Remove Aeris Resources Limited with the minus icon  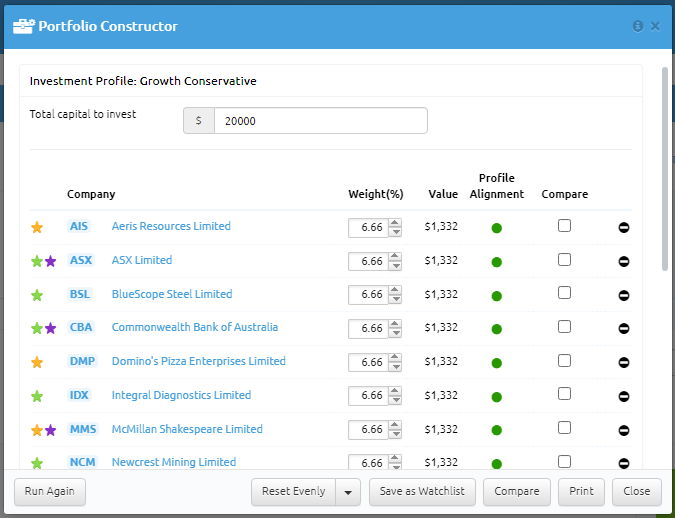[624, 227]
